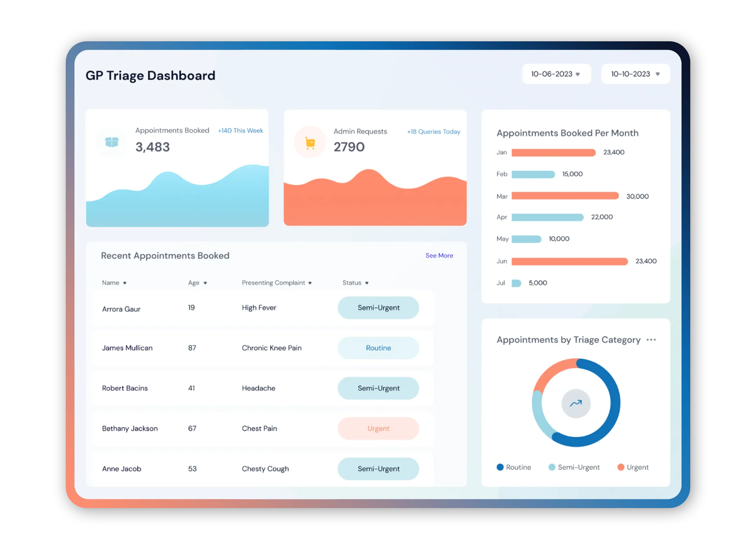756x549 pixels.
Task: Click the Routine legend dot
Action: coord(500,467)
